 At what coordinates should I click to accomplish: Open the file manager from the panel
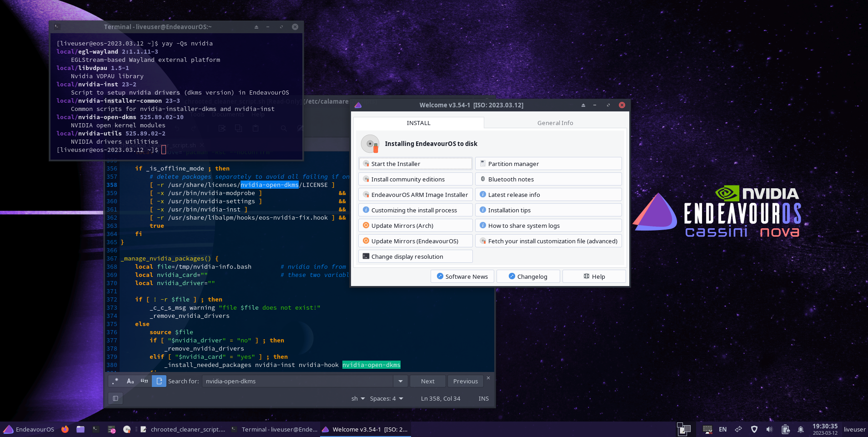[x=80, y=429]
